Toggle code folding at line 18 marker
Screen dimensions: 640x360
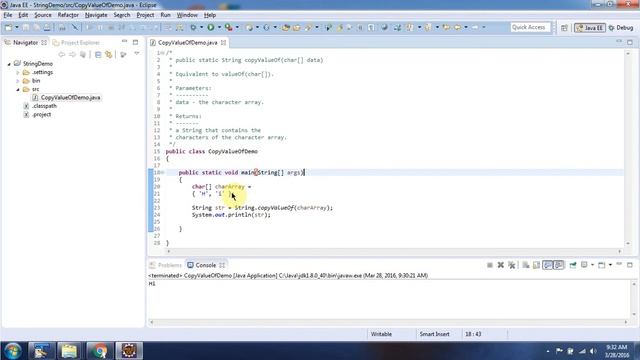[162, 173]
